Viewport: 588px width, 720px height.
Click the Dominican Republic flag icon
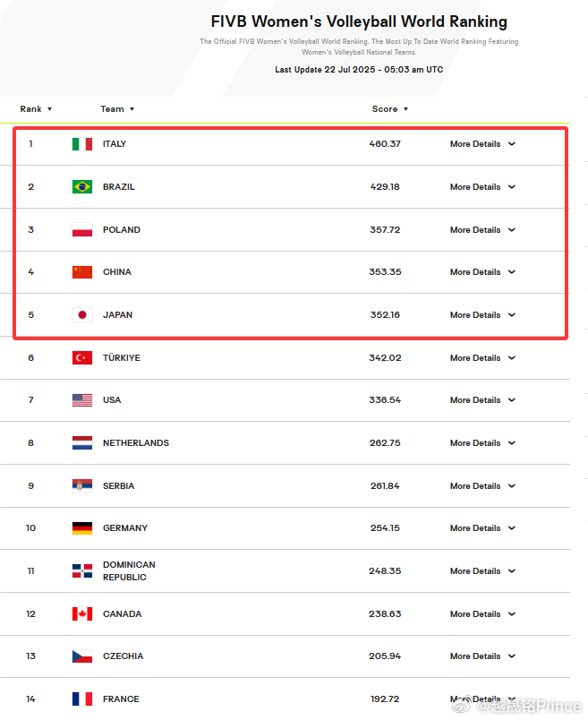[82, 571]
